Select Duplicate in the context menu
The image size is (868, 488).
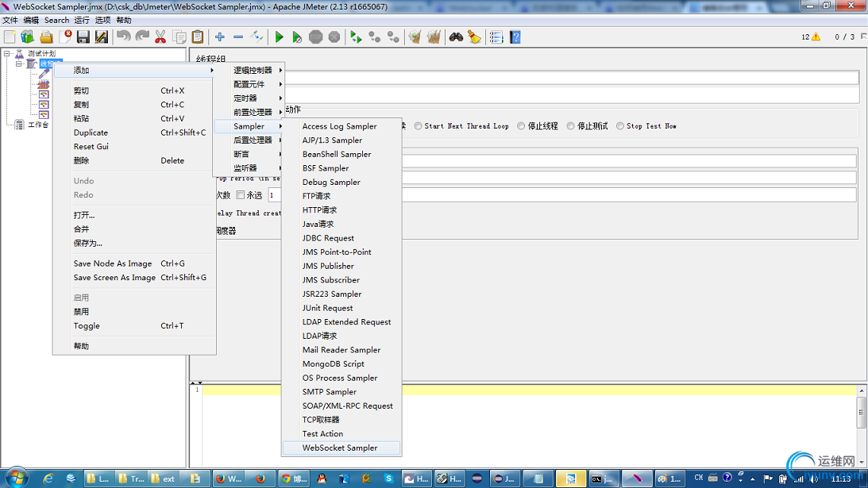(134, 133)
